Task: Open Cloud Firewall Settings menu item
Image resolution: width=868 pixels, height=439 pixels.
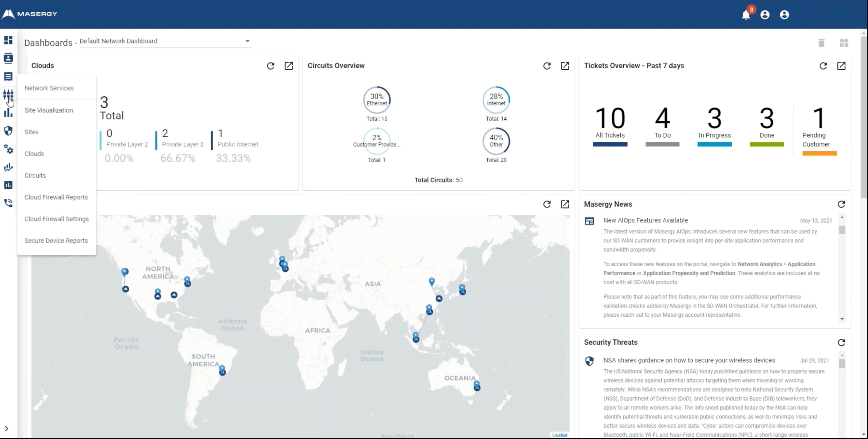Action: [57, 219]
